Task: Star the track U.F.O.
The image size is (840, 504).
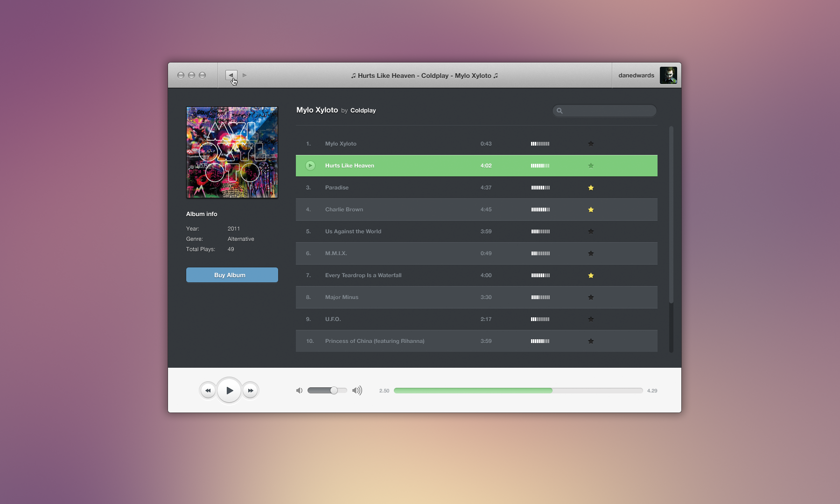Action: 591,319
